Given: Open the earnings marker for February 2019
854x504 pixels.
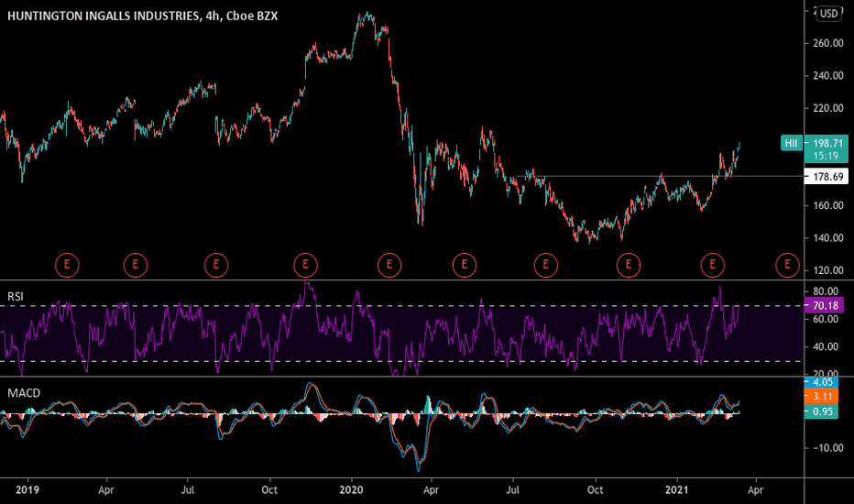Looking at the screenshot, I should [67, 266].
